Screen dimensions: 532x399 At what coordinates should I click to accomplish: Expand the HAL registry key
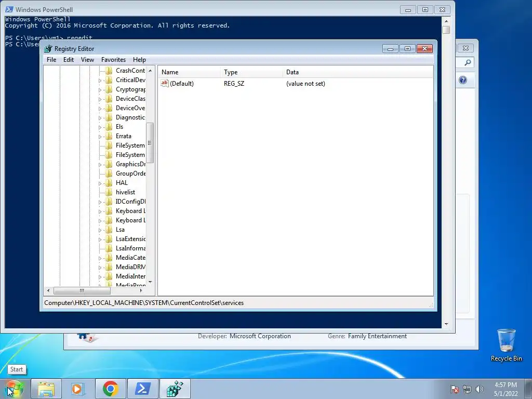(100, 183)
